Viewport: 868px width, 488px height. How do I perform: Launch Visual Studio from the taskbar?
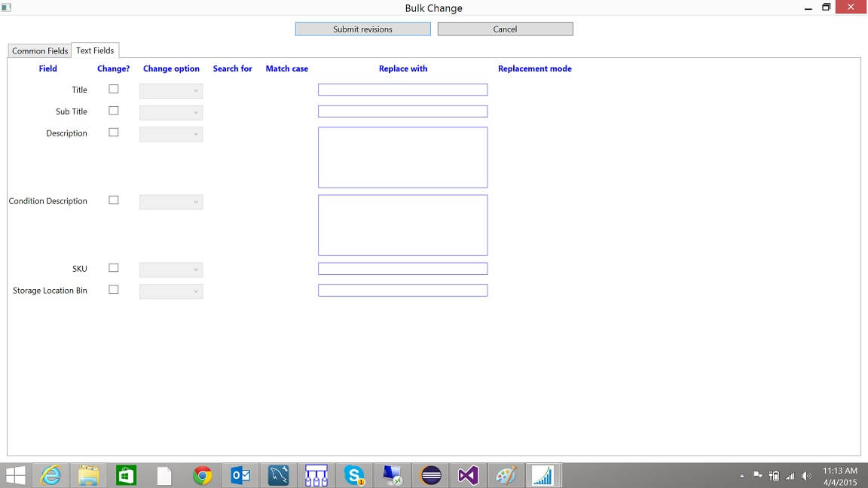(467, 475)
